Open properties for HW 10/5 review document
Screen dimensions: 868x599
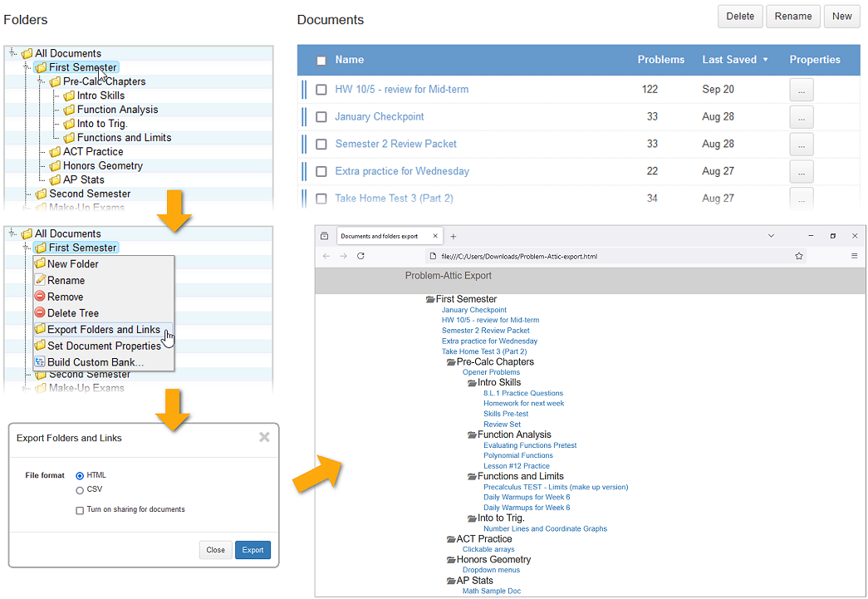click(801, 90)
